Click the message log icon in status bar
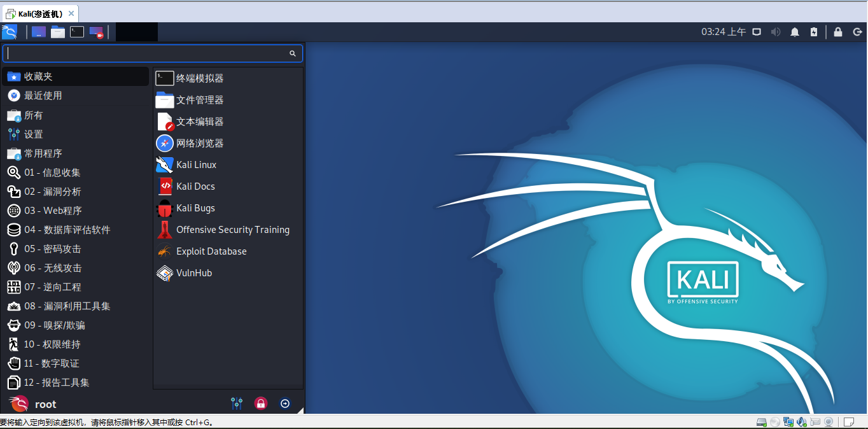The height and width of the screenshot is (429, 868). (x=849, y=422)
